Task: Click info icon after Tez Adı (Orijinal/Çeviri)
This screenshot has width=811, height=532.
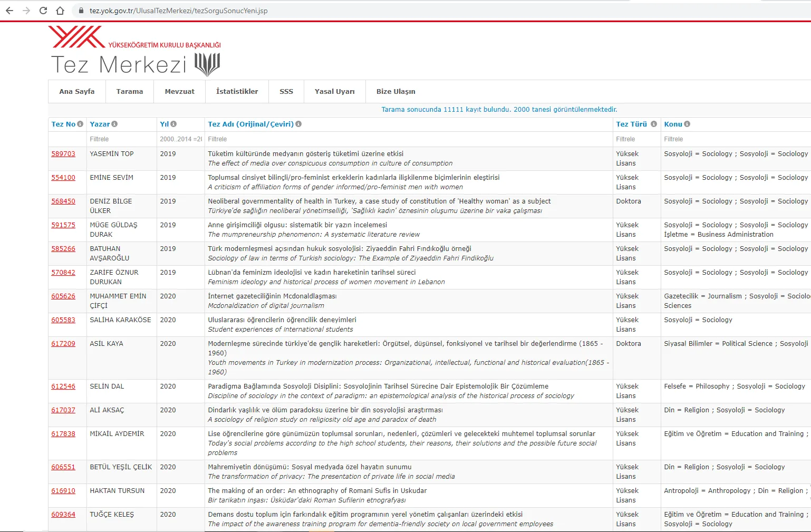Action: (x=298, y=124)
